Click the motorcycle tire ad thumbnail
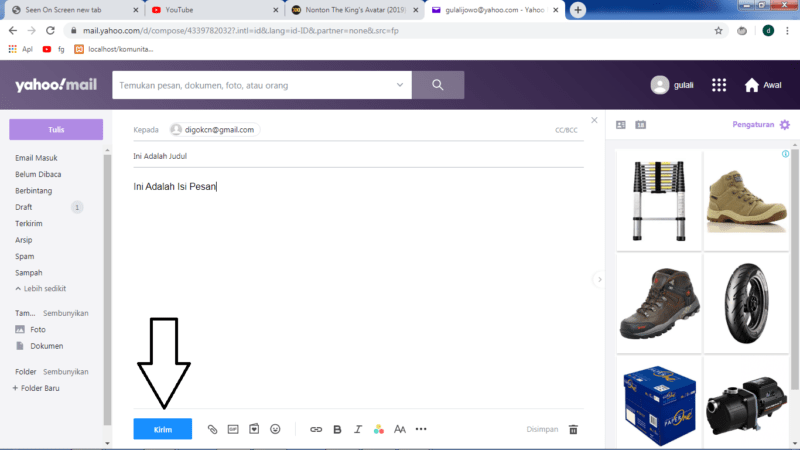 746,304
